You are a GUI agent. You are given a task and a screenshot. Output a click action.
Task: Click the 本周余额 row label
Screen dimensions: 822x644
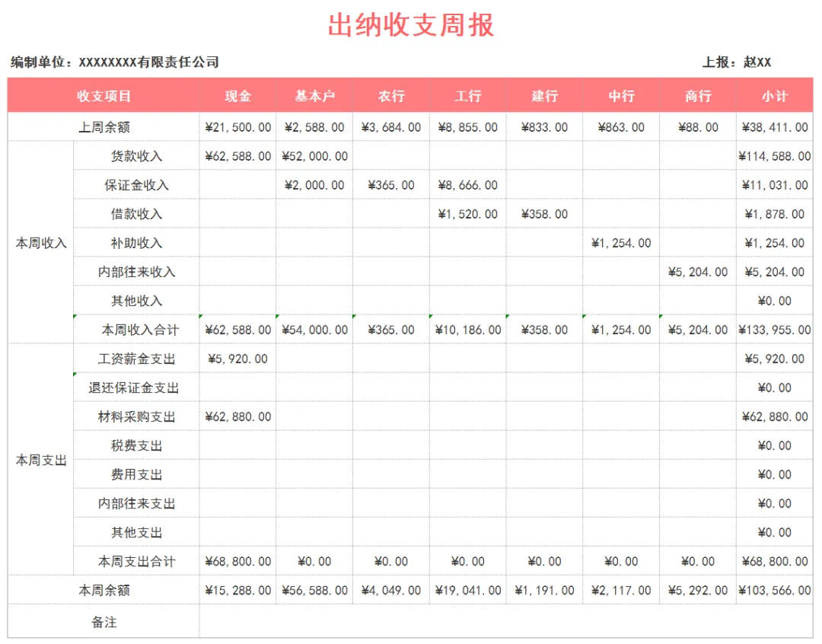point(104,590)
